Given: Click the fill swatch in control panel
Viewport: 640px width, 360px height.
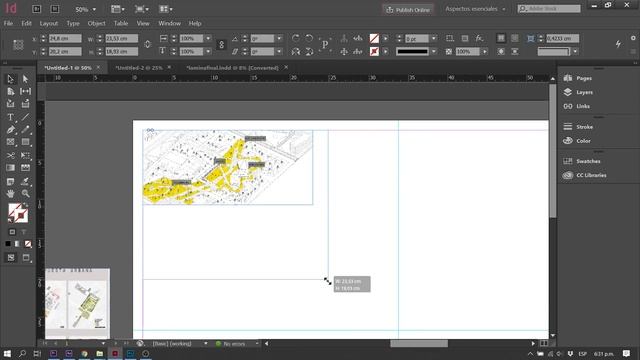Looking at the screenshot, I should tap(374, 38).
